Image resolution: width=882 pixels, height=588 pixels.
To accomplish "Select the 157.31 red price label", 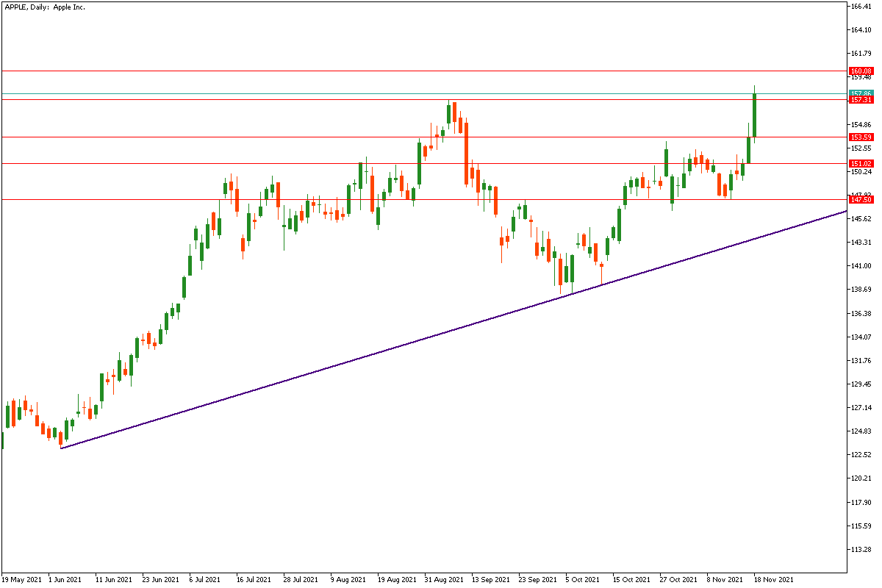I will tap(860, 100).
